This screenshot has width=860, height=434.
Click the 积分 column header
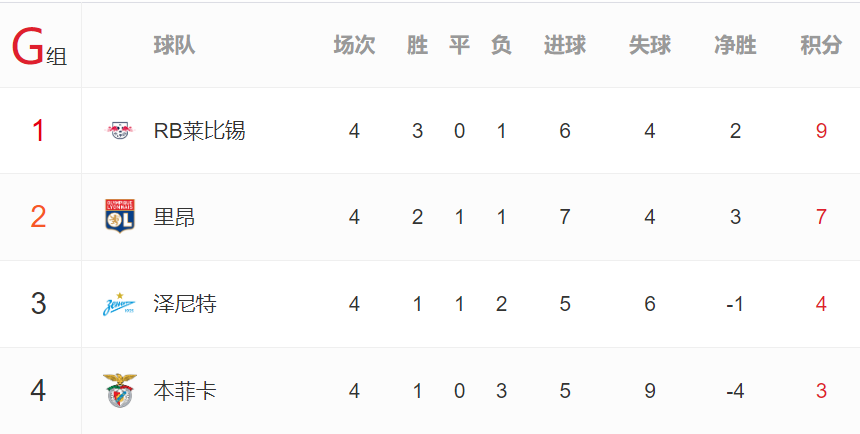click(821, 45)
